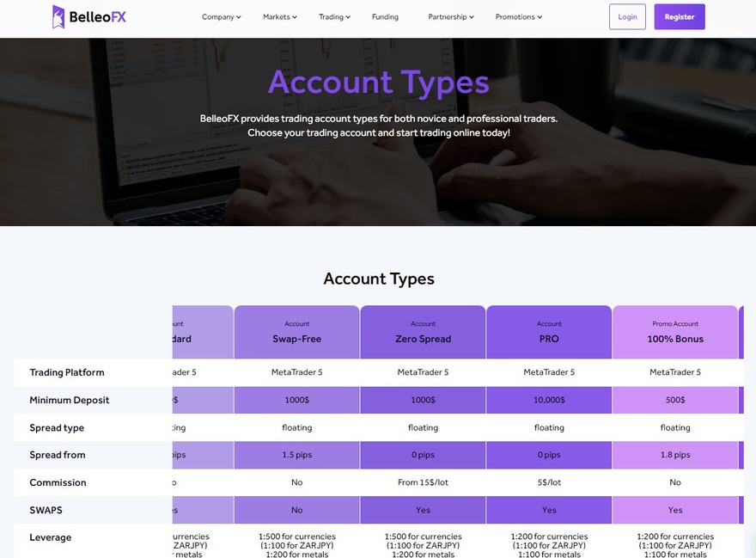Select the large purple Account Types hero heading
Viewport: 756px width, 558px height.
tap(379, 82)
